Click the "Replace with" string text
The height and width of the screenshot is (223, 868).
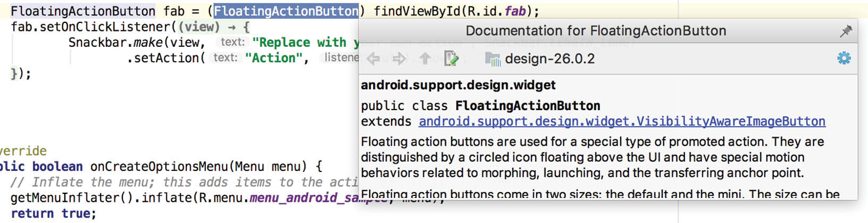(x=299, y=43)
